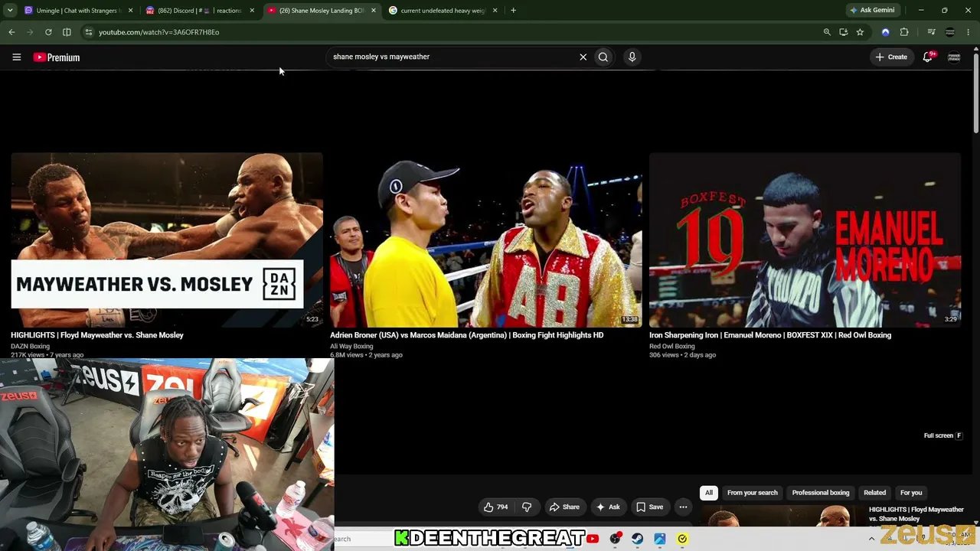Bookmark this page with star icon

coord(860,32)
